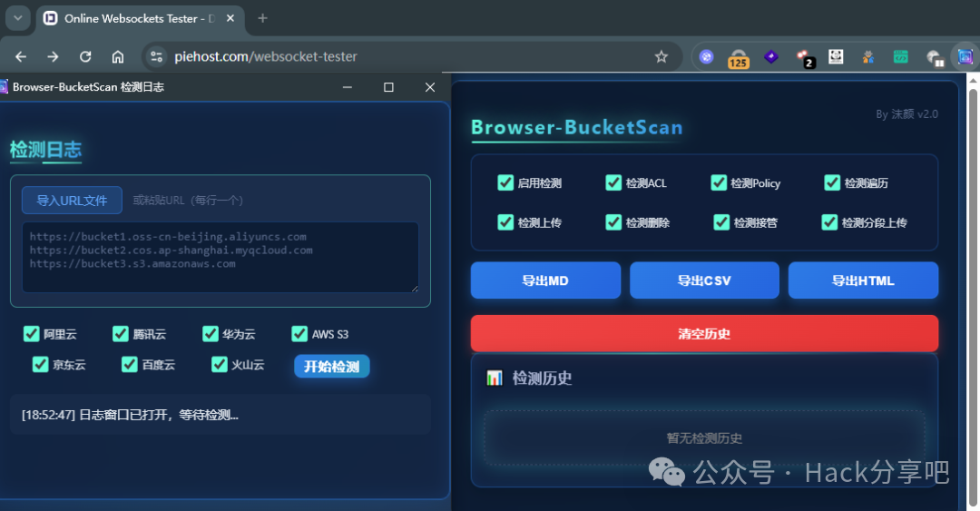Uncheck the 火山云 checkbox
980x511 pixels.
point(220,364)
